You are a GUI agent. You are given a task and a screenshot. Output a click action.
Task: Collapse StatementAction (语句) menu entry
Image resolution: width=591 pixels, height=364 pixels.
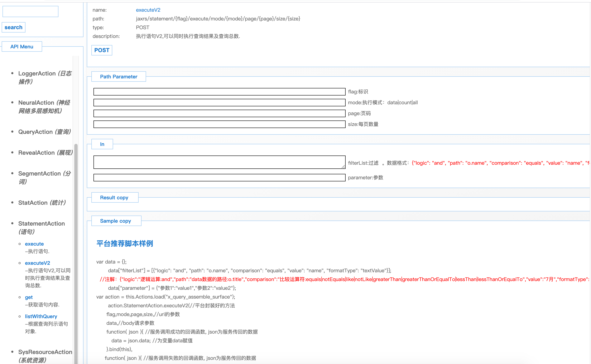(x=42, y=227)
